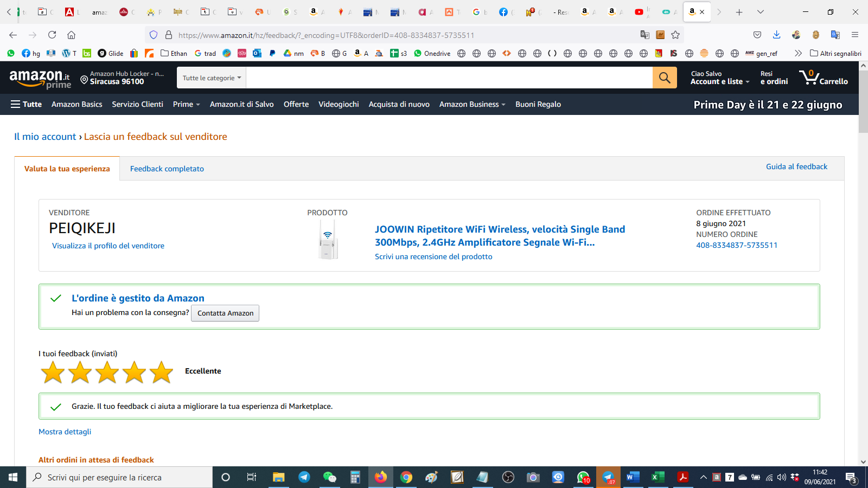Switch to Feedback completato tab
Image resolution: width=868 pixels, height=488 pixels.
point(167,169)
